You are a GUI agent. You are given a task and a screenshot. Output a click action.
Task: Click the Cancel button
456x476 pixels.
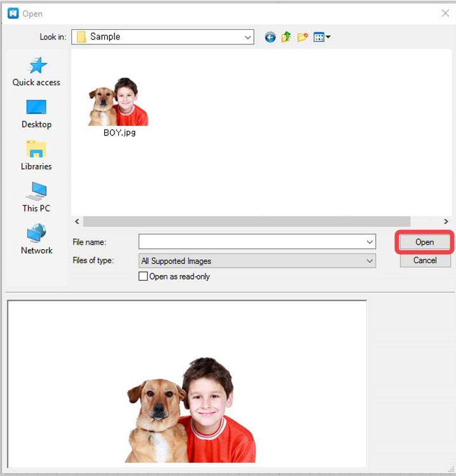(425, 260)
